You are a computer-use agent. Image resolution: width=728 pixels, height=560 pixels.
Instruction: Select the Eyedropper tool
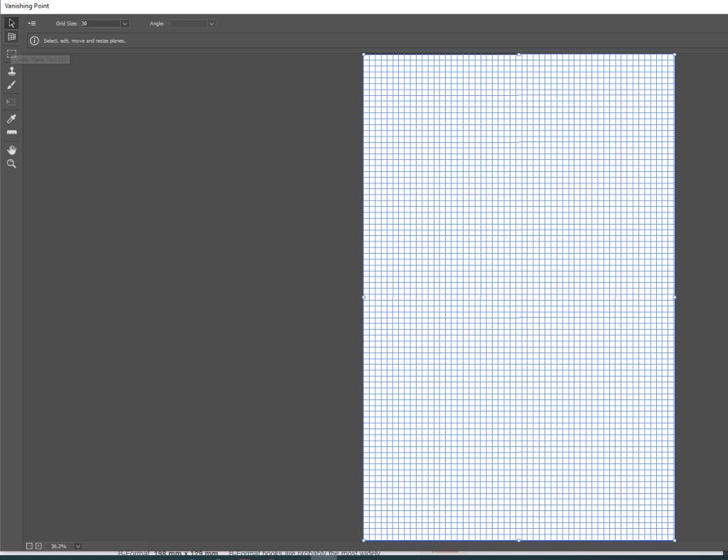(11, 119)
